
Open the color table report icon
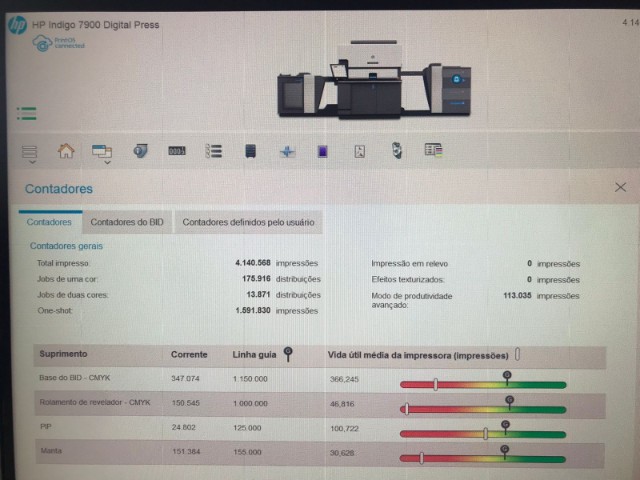(x=433, y=150)
